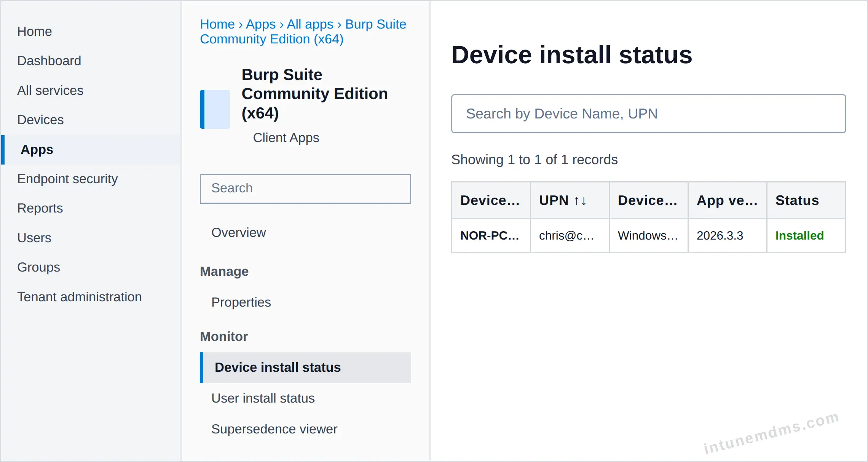
Task: Click the All apps breadcrumb link
Action: click(x=310, y=24)
